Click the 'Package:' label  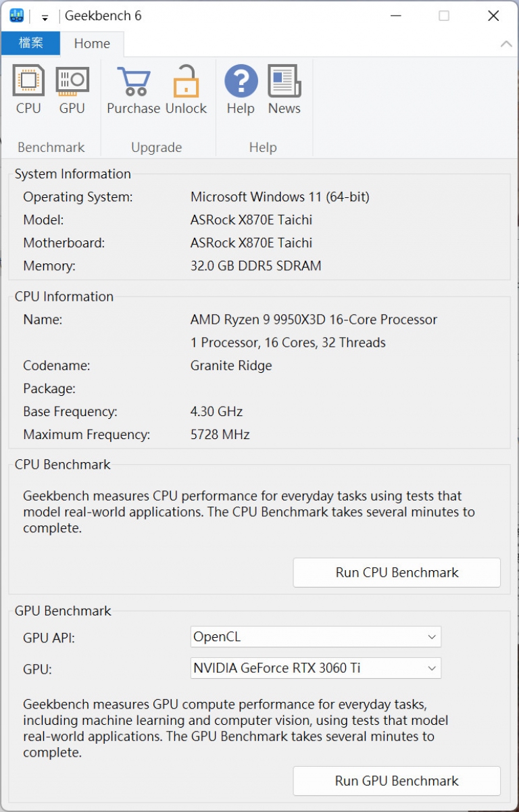pos(49,388)
